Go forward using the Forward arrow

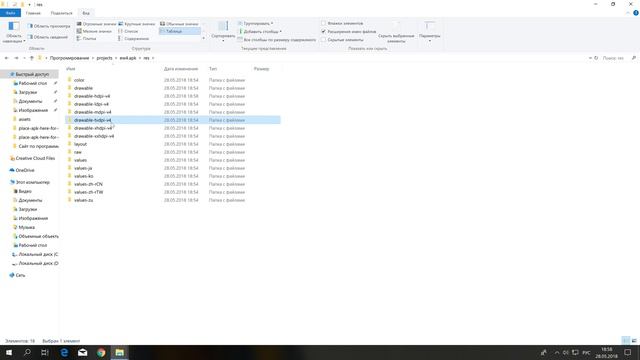pyautogui.click(x=16, y=58)
